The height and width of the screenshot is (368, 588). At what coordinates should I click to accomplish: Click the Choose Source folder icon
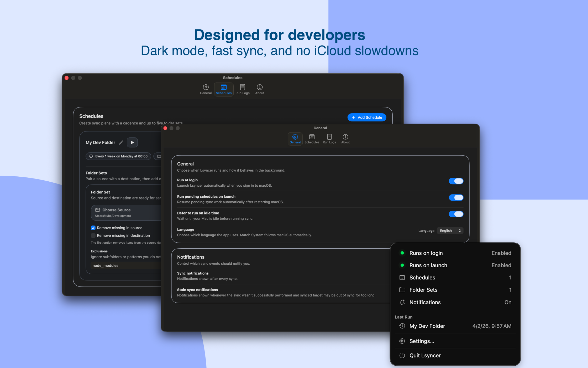click(98, 210)
